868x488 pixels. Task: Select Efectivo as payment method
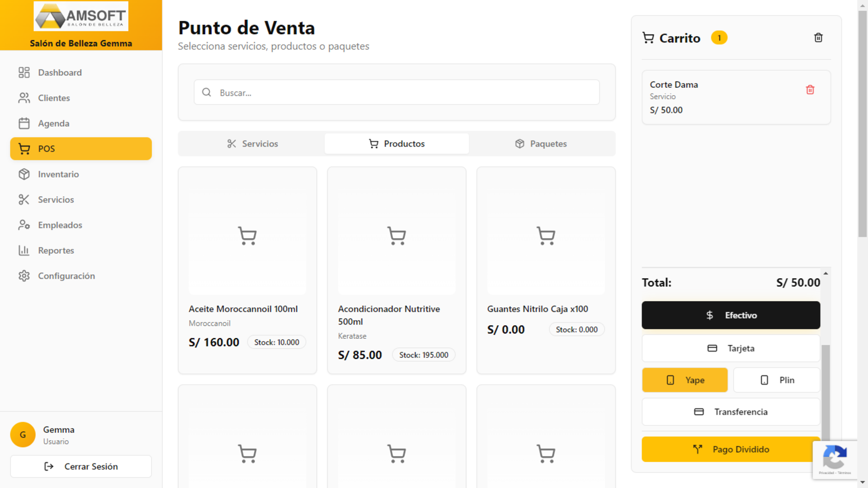(x=731, y=315)
